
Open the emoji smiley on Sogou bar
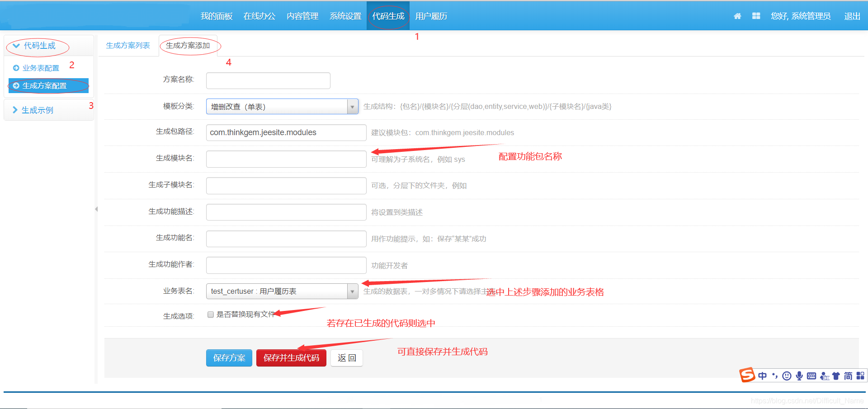click(x=787, y=376)
